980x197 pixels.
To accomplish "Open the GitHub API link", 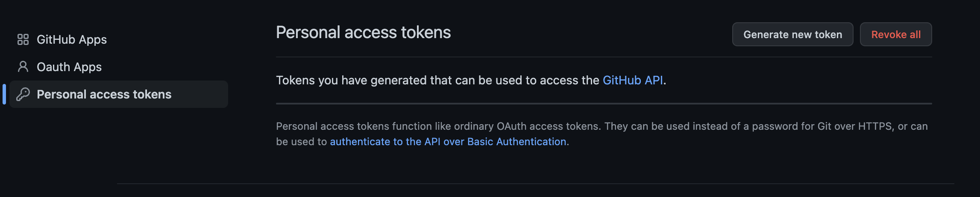I will (x=633, y=80).
